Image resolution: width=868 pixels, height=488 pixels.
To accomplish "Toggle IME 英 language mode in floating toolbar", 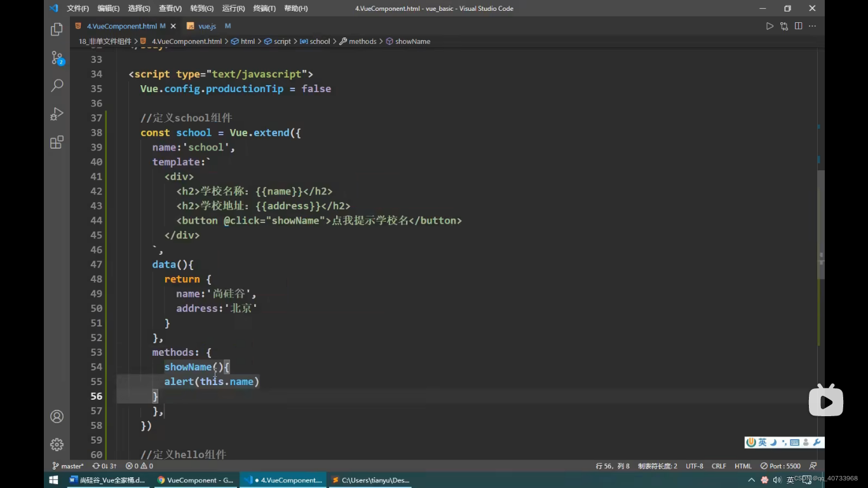I will coord(763,442).
